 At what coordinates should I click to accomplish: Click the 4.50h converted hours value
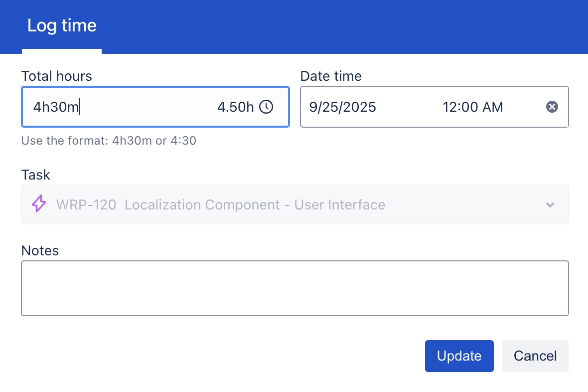[235, 107]
